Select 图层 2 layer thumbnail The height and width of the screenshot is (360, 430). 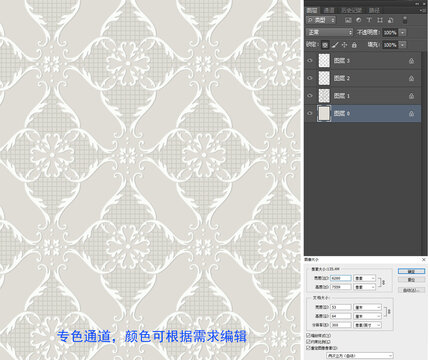[x=324, y=78]
